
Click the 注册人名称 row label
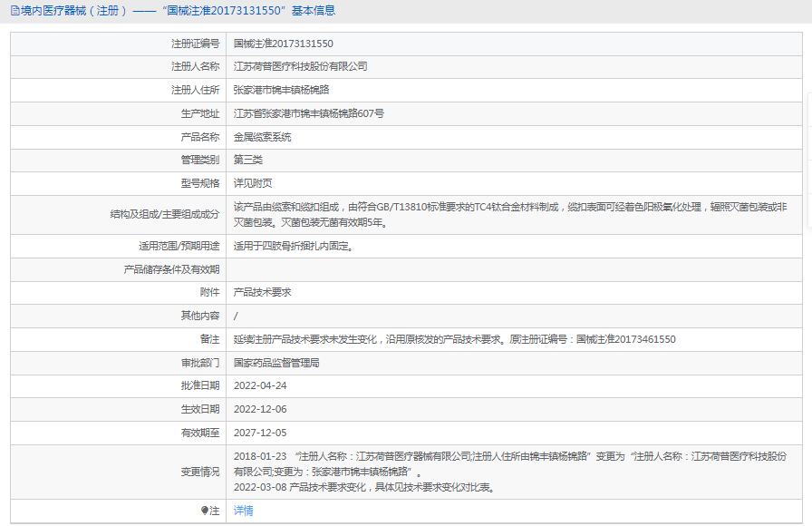tap(195, 66)
